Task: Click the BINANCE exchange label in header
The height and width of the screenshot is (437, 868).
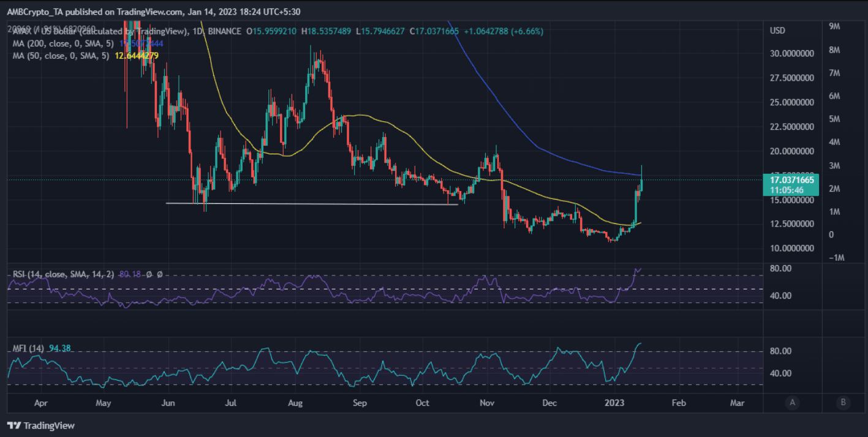Action: click(x=225, y=31)
